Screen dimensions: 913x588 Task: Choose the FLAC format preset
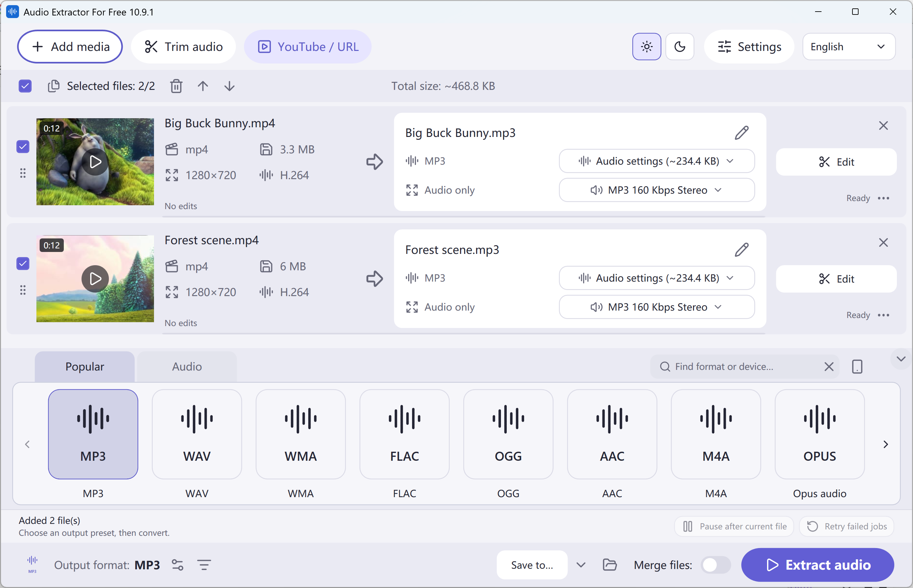point(405,434)
